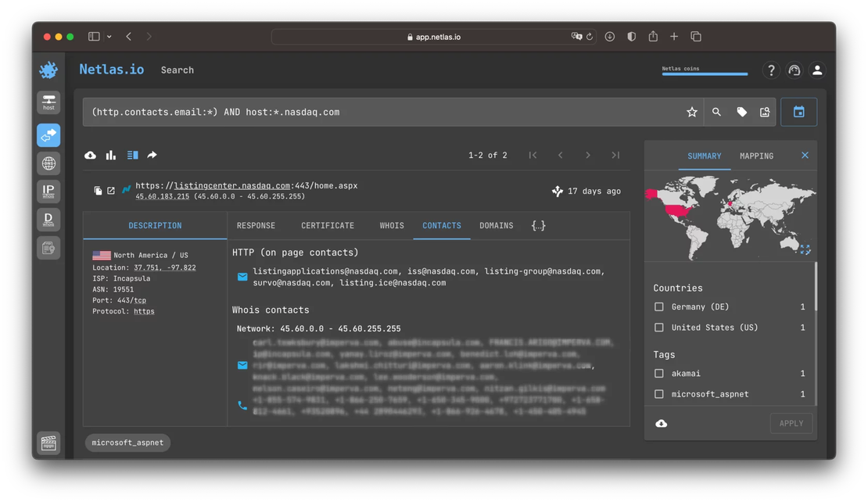This screenshot has width=868, height=502.
Task: Open the Domain Whois tool
Action: tap(48, 219)
